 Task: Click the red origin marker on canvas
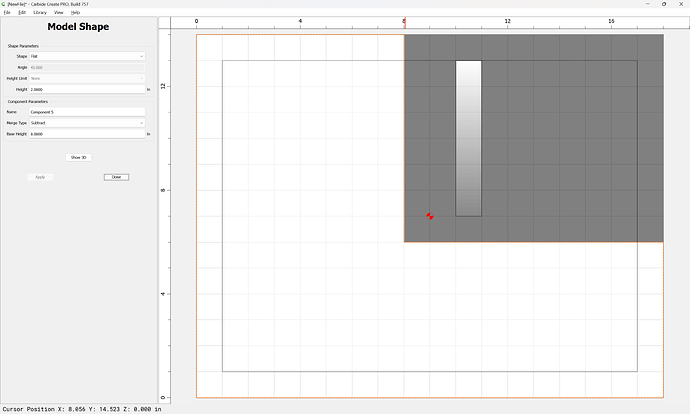pos(430,216)
